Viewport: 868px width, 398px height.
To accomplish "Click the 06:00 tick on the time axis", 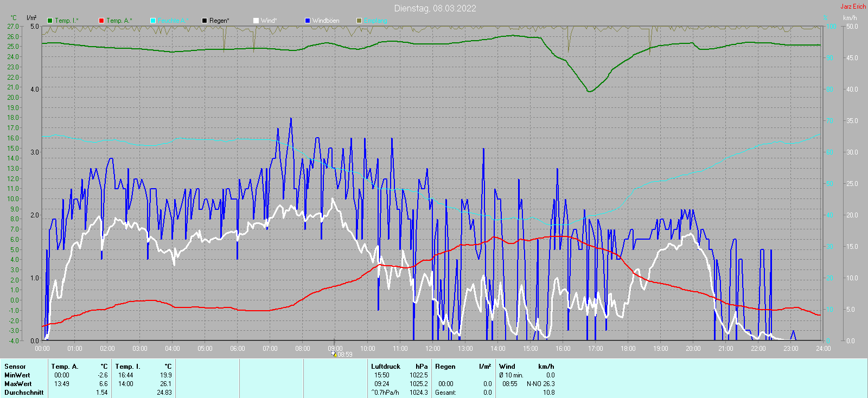I will tap(238, 348).
